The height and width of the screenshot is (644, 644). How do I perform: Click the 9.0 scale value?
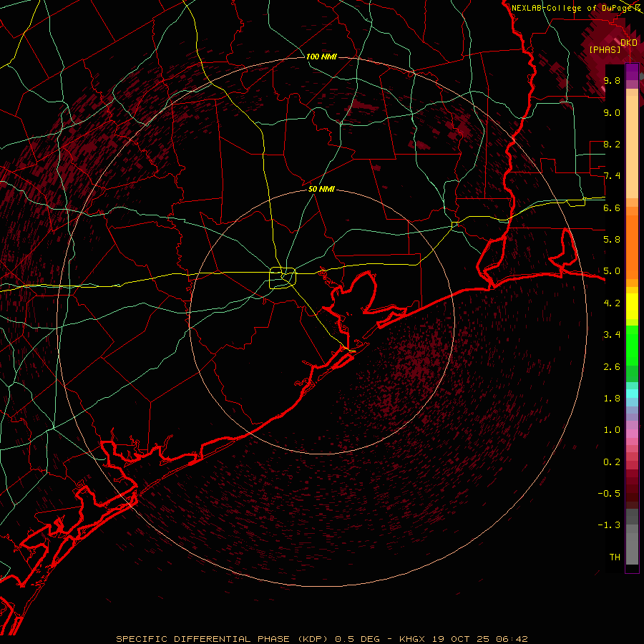(612, 112)
